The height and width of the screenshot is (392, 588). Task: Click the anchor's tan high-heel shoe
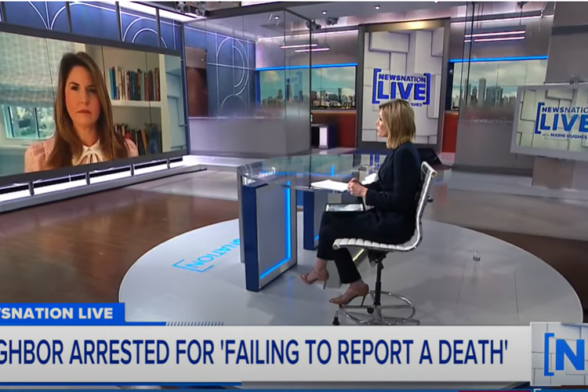click(350, 295)
